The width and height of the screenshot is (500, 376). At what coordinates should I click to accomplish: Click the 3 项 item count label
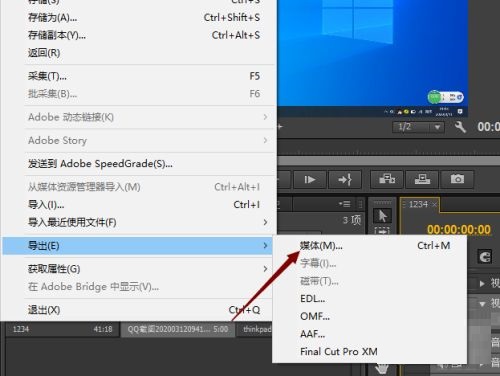(352, 220)
